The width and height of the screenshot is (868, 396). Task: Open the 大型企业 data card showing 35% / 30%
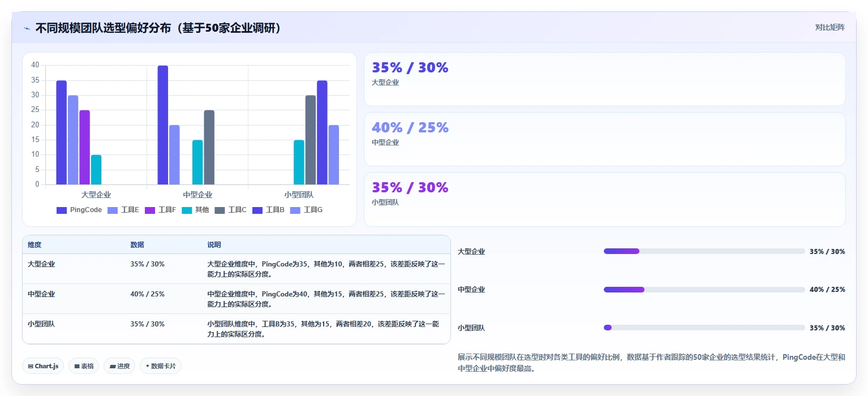click(604, 79)
